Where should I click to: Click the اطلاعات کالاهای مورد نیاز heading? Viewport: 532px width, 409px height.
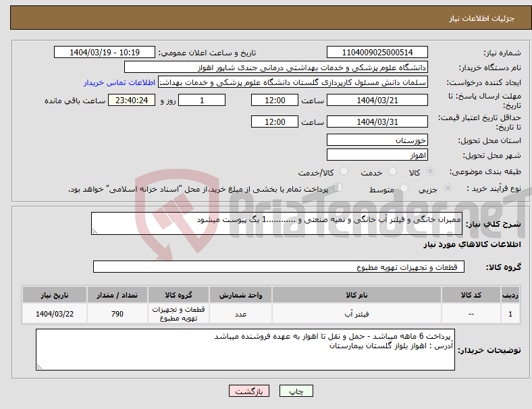pyautogui.click(x=472, y=244)
